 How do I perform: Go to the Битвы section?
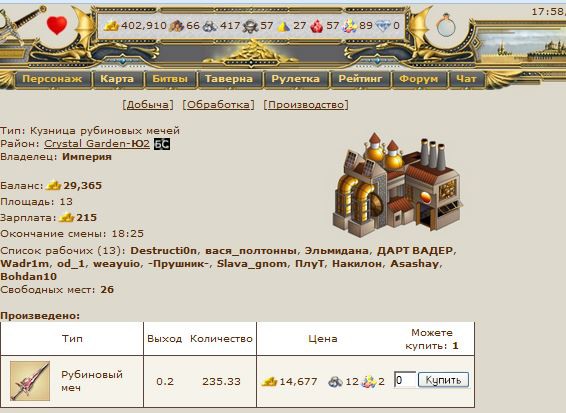coord(170,79)
